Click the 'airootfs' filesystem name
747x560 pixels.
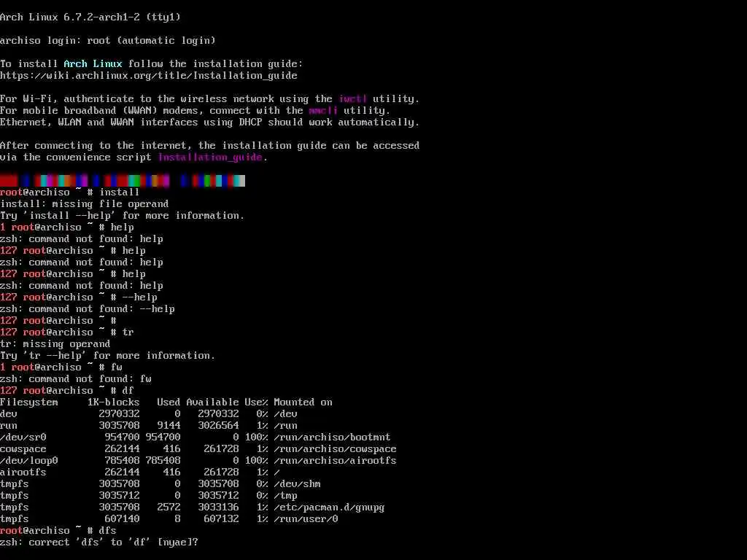[23, 472]
